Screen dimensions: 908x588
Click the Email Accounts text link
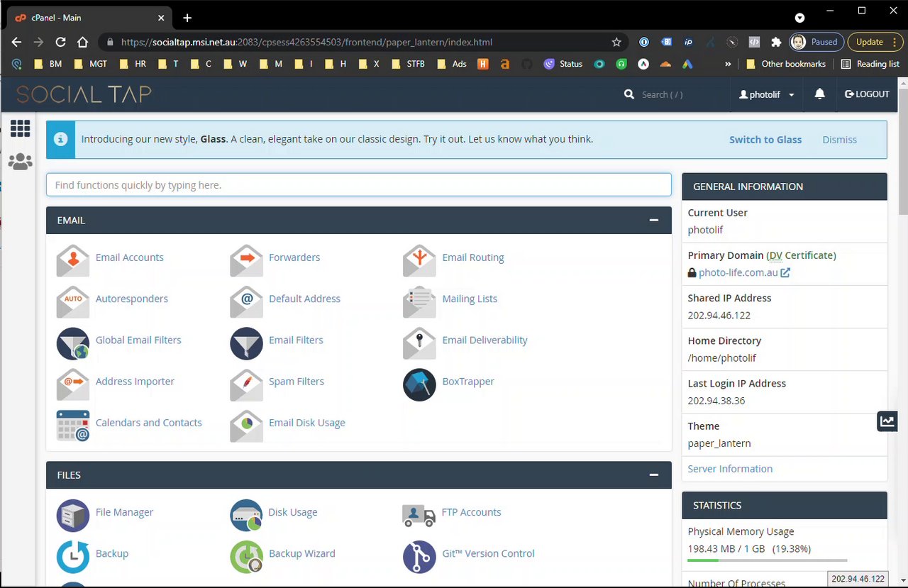(130, 257)
